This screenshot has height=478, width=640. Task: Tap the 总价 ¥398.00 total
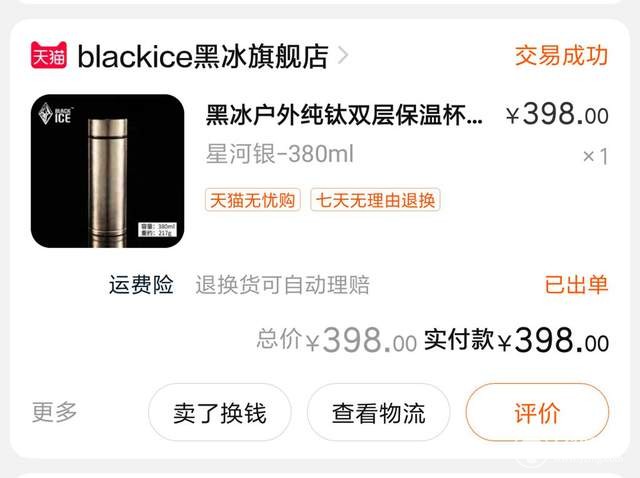pyautogui.click(x=337, y=340)
